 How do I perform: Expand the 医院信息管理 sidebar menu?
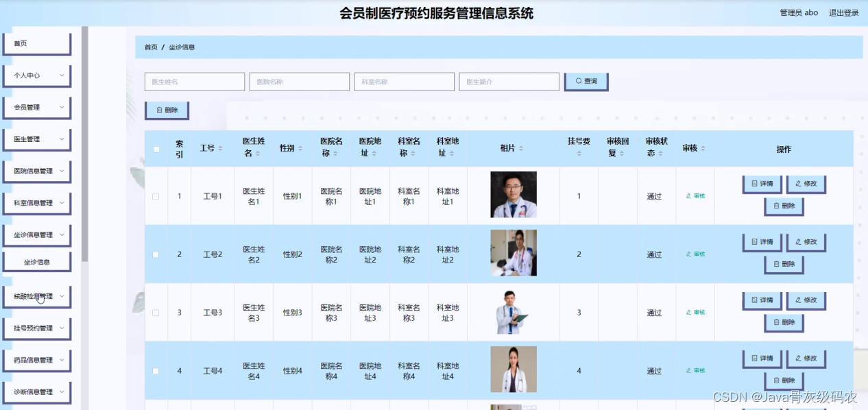37,171
